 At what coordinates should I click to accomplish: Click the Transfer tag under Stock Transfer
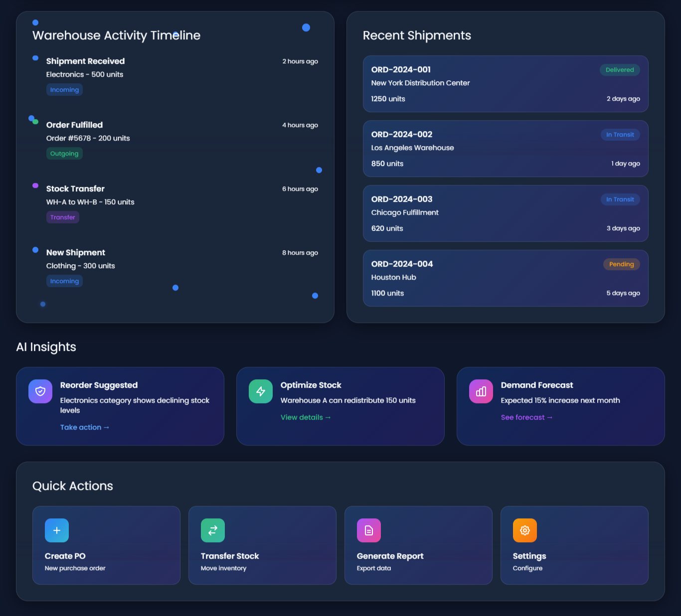[63, 217]
